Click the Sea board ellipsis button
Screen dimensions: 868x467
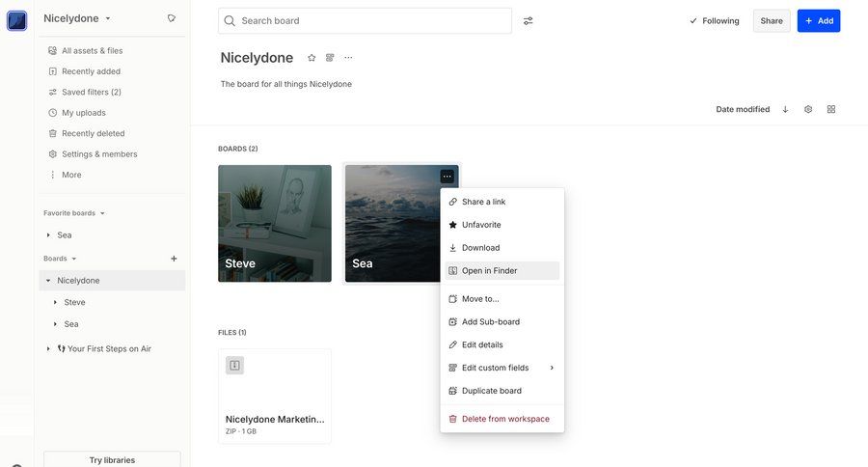pyautogui.click(x=448, y=177)
